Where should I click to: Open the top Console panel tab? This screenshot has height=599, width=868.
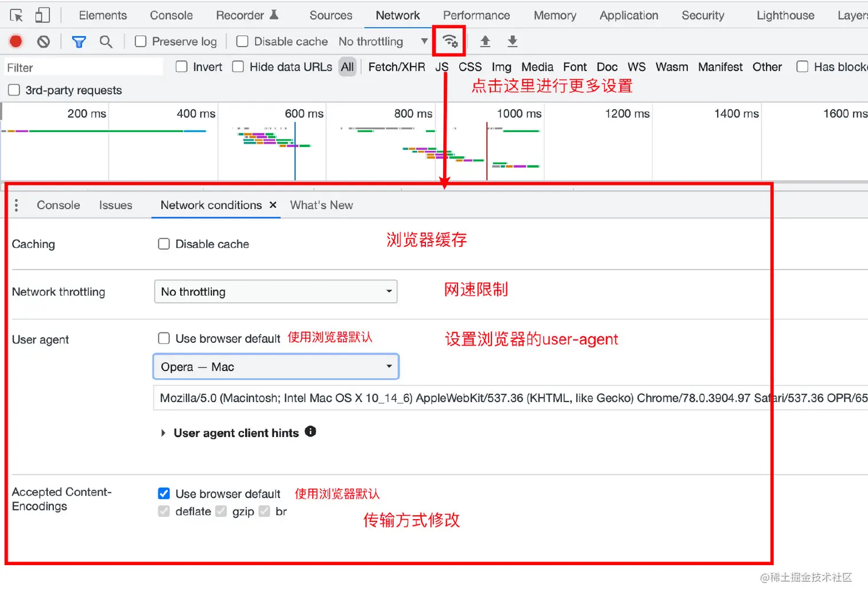click(171, 16)
